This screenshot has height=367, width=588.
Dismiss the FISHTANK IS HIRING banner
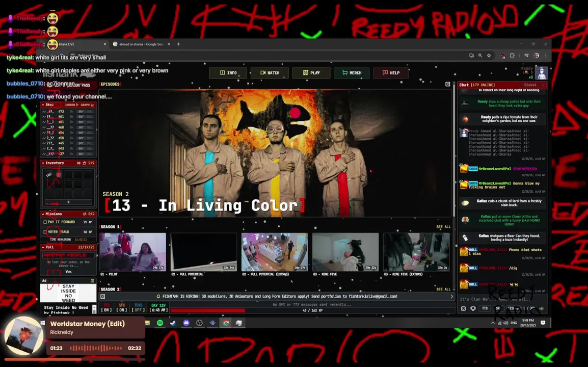103,297
